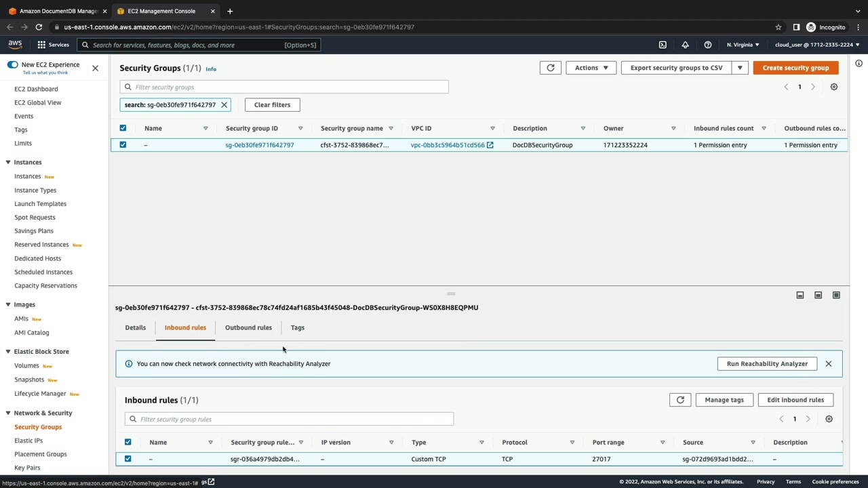Close the Amazon DocumentDB tab
Image resolution: width=868 pixels, height=488 pixels.
pyautogui.click(x=104, y=11)
